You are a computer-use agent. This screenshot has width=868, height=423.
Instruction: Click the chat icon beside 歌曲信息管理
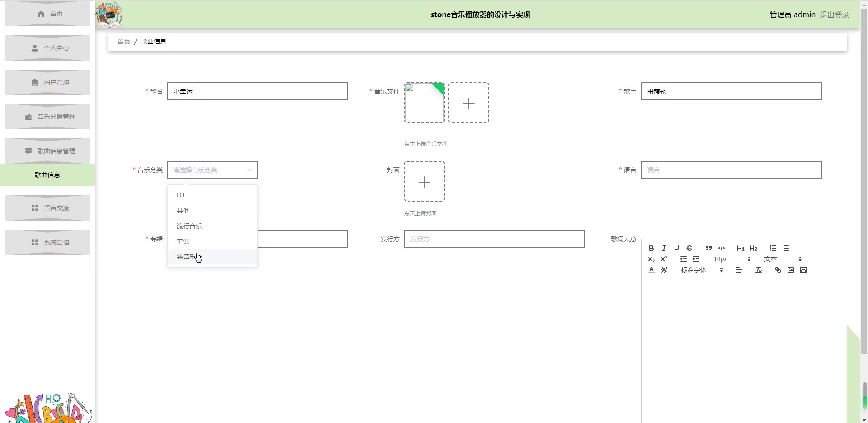point(28,151)
